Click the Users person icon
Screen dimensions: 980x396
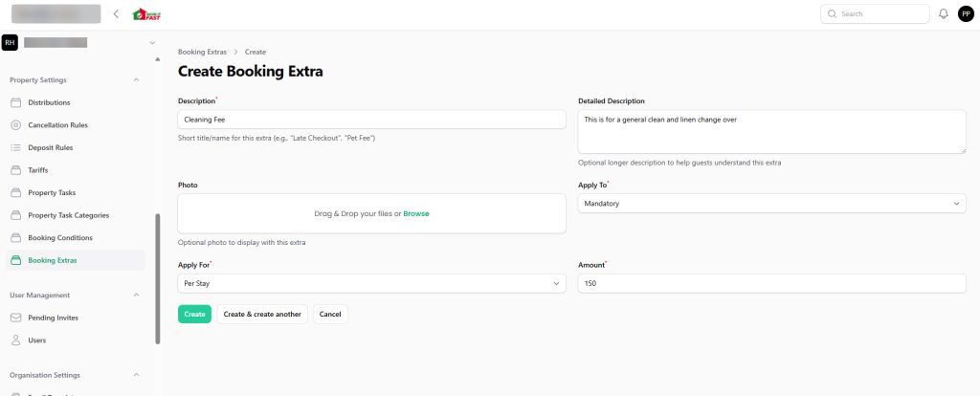coord(15,341)
